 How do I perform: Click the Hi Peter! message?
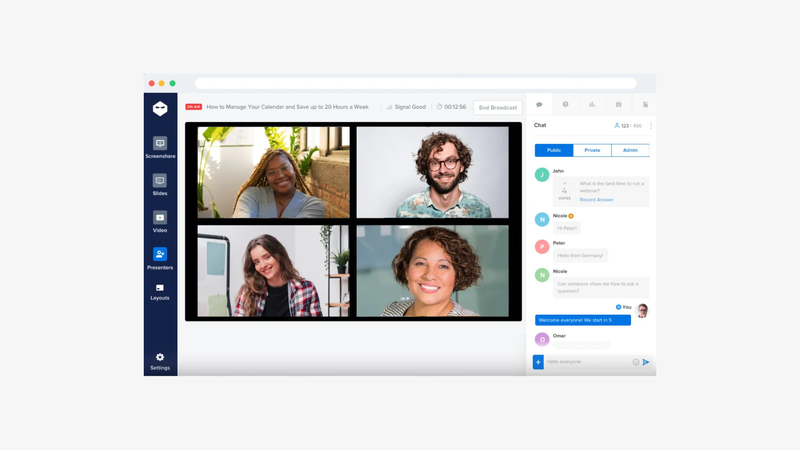click(567, 228)
